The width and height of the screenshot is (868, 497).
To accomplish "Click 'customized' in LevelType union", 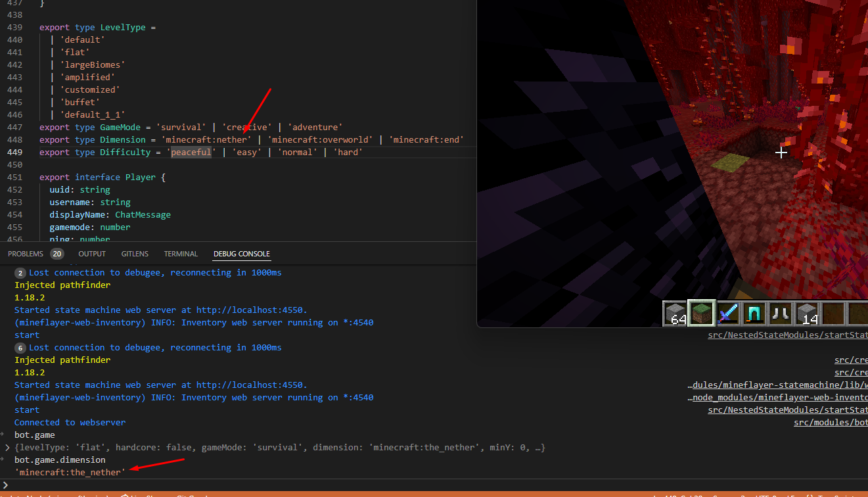I will tap(89, 90).
